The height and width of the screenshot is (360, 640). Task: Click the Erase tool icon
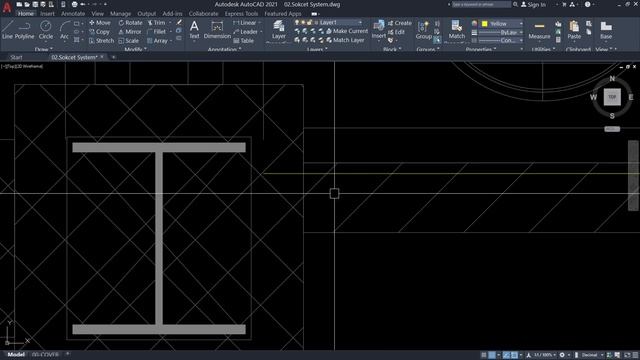click(x=179, y=22)
